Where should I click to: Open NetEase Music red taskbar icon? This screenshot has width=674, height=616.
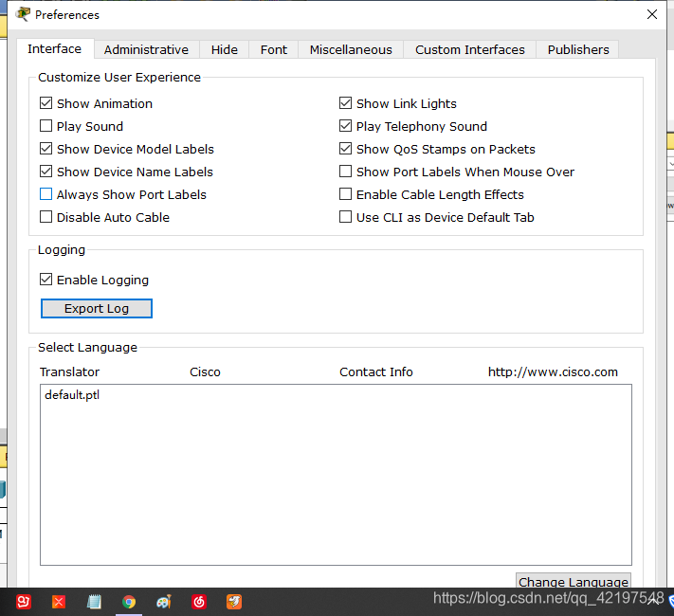199,602
